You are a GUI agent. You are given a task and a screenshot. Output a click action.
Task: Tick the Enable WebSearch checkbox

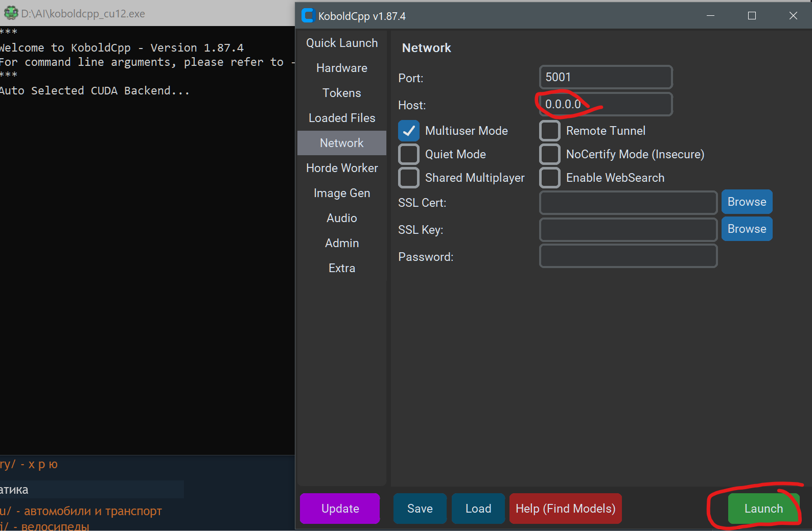550,178
